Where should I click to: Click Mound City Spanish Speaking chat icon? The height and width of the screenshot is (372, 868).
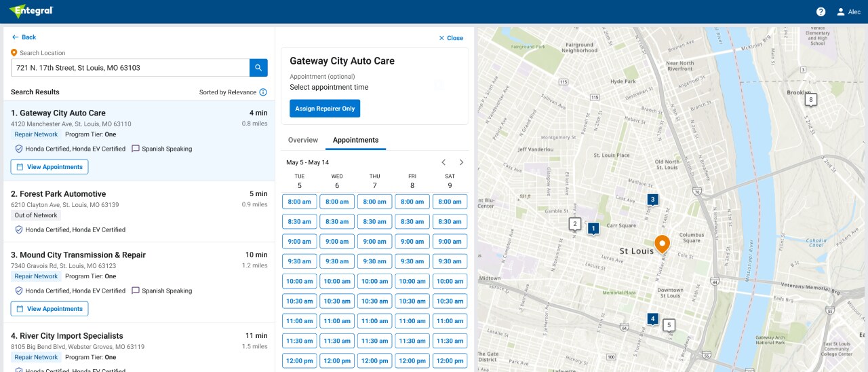(136, 291)
